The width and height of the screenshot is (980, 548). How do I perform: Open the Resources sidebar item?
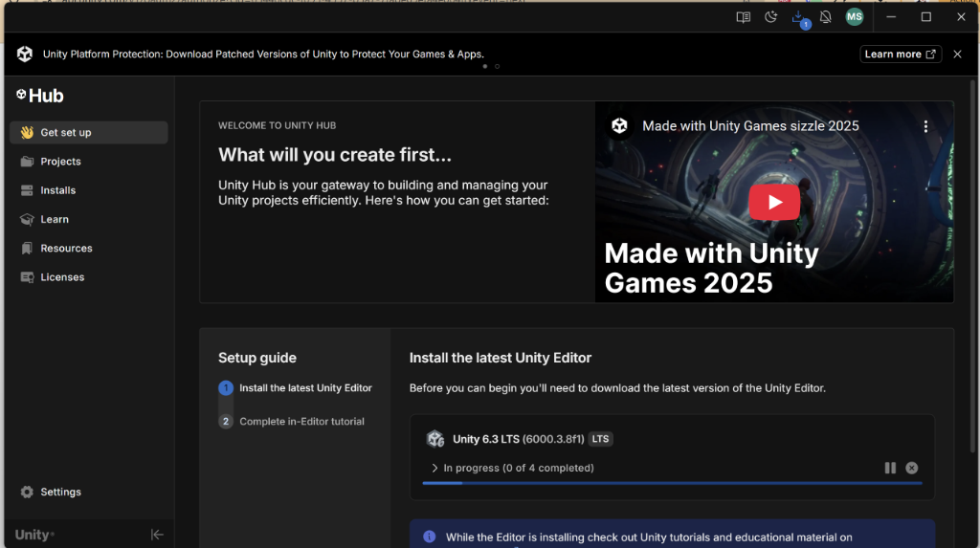click(x=89, y=248)
